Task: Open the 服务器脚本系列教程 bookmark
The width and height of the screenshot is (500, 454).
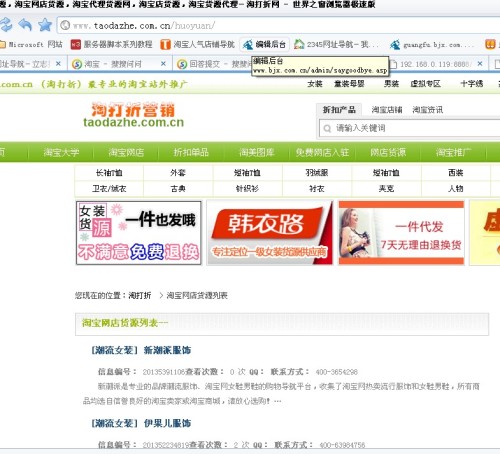Action: (x=112, y=44)
